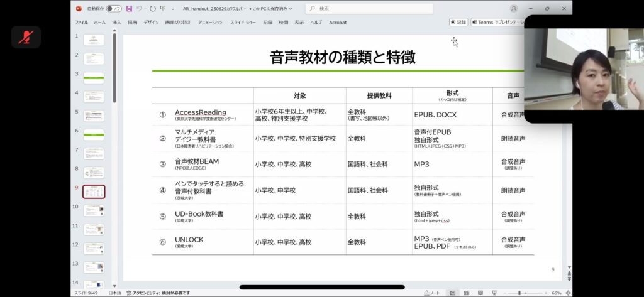Viewport: 644px width, 297px height.
Task: Adjust the zoom slider in status bar
Action: click(526, 293)
